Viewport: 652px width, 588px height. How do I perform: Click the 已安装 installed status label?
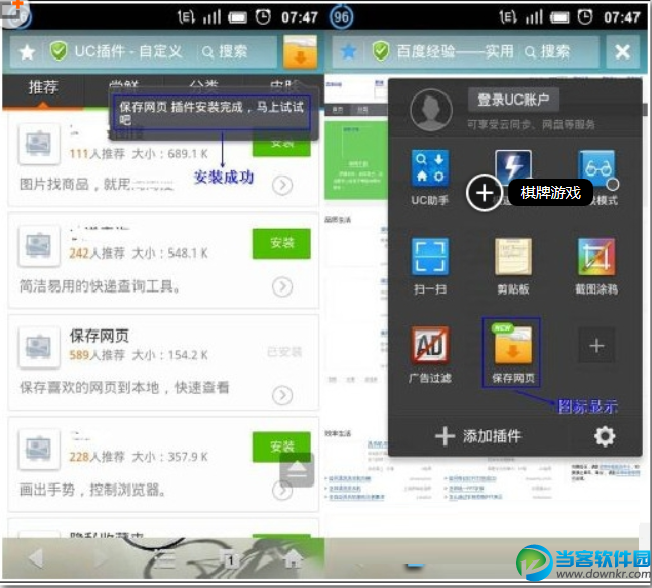284,352
